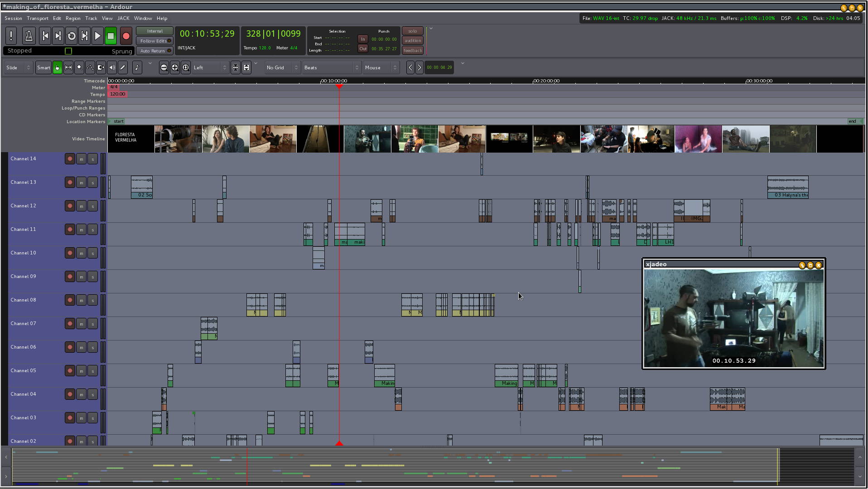Mute Channel 12 track
Image resolution: width=868 pixels, height=489 pixels.
pos(82,206)
